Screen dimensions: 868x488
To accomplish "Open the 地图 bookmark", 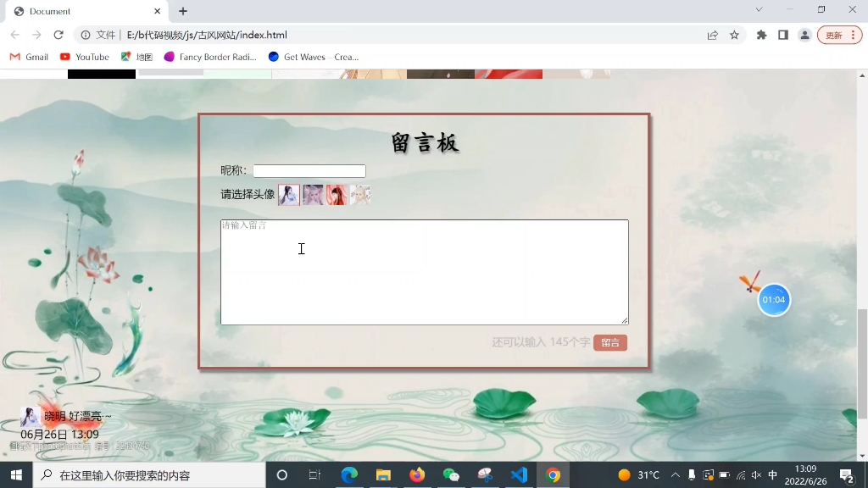I will (x=142, y=57).
